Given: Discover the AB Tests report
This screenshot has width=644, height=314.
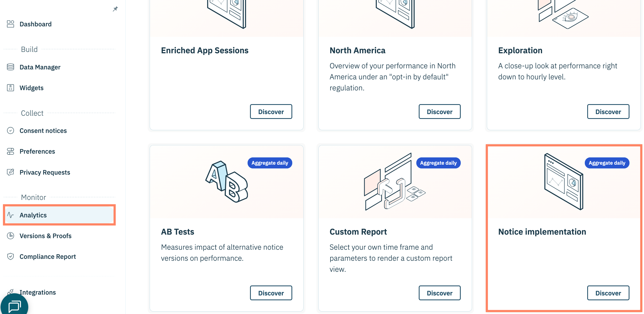Looking at the screenshot, I should point(271,293).
